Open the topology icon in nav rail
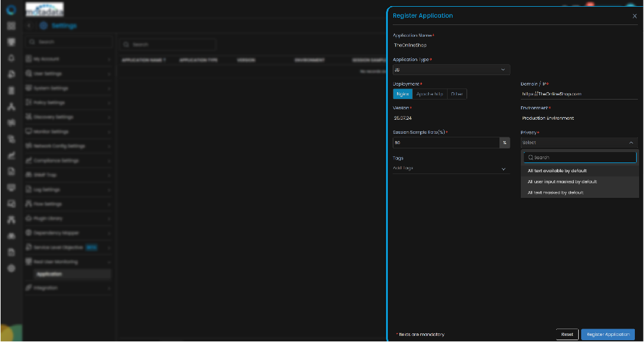The height and width of the screenshot is (342, 644). (12, 107)
